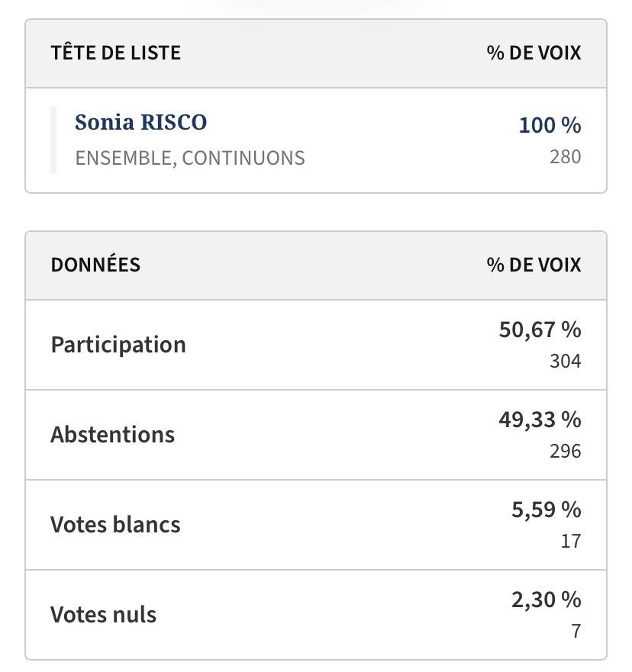Click the 5,59 % blank votes percentage

click(546, 510)
